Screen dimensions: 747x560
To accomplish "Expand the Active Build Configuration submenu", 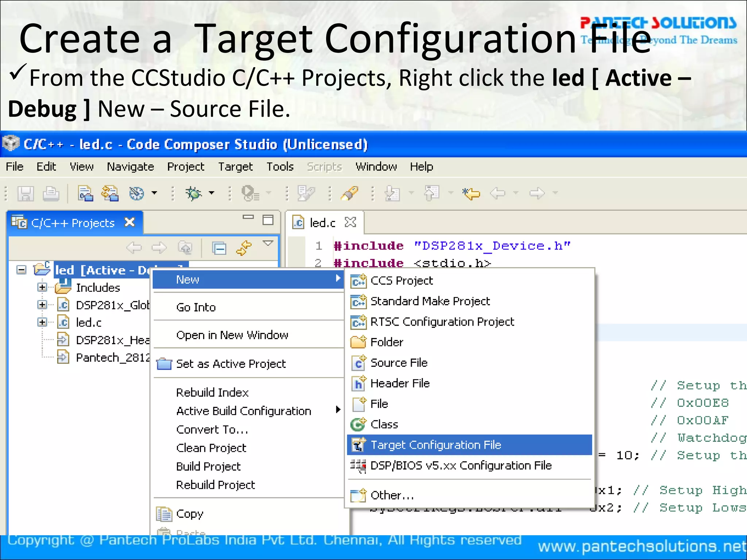I will tap(248, 411).
